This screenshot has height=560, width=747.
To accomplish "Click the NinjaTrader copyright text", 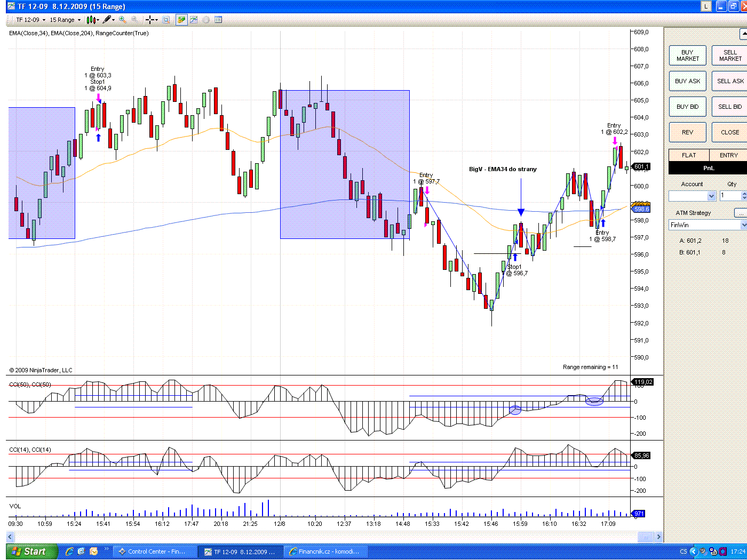I will (41, 370).
